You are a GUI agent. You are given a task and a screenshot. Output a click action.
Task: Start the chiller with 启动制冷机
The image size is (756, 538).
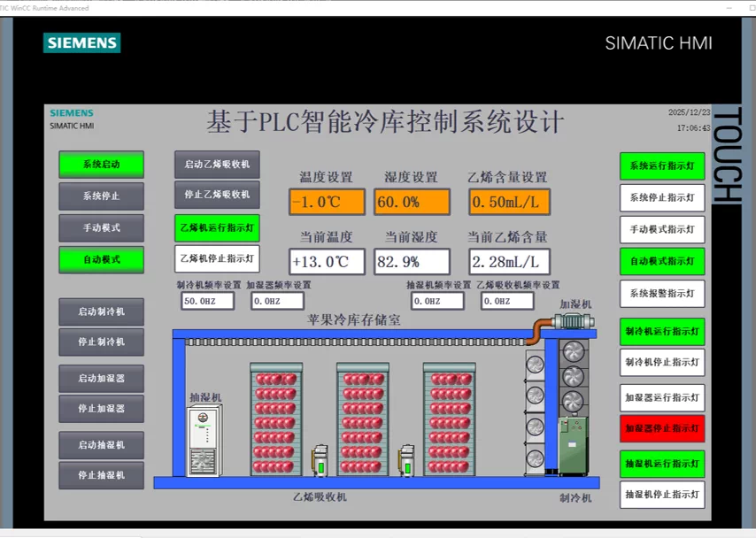[101, 311]
